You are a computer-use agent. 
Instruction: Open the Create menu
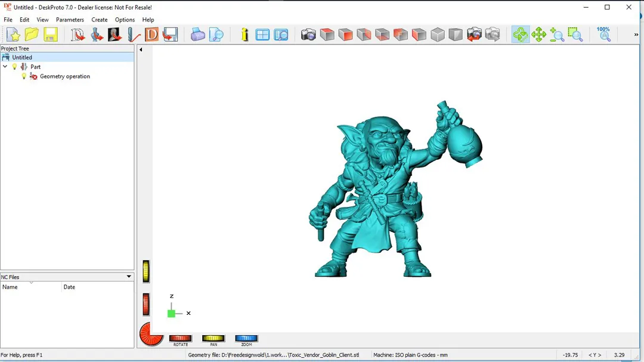click(100, 20)
